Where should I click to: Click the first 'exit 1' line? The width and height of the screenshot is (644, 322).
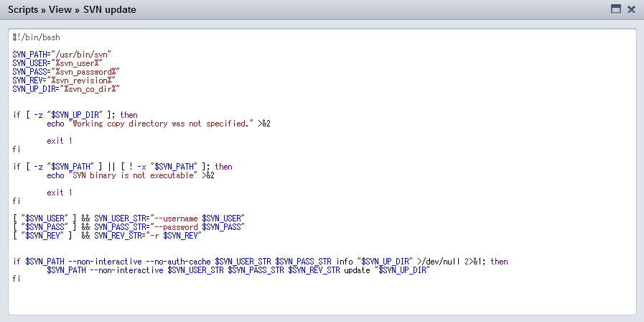(60, 141)
